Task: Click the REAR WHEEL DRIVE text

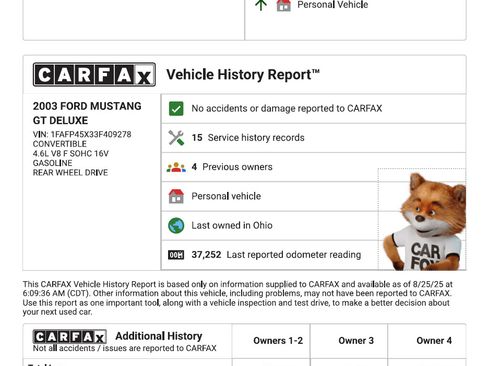Action: (70, 173)
